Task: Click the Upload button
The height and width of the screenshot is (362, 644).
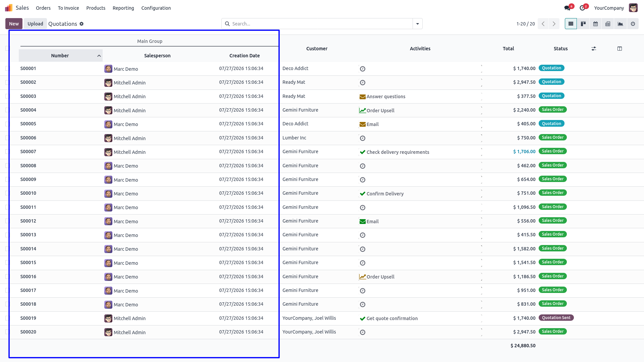Action: (x=35, y=24)
